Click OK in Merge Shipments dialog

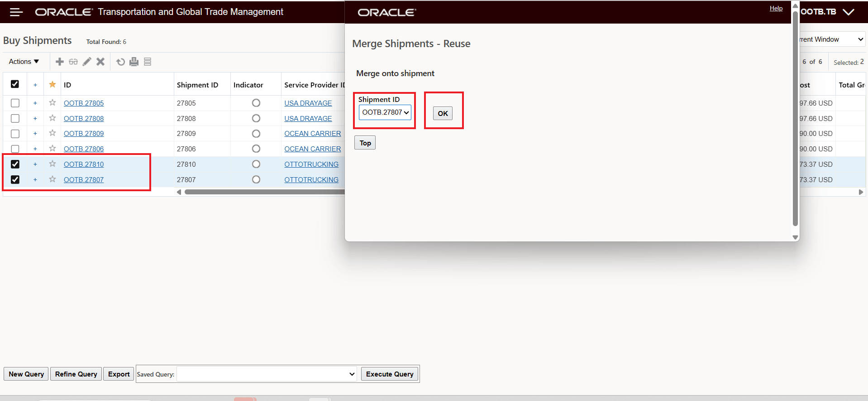[x=443, y=113]
